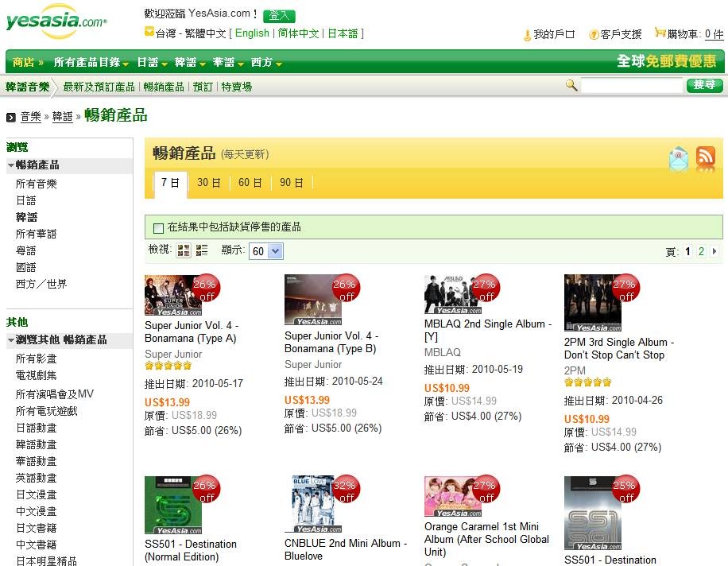Go to next page arrow
Screen dimensions: 728x566
pos(714,251)
